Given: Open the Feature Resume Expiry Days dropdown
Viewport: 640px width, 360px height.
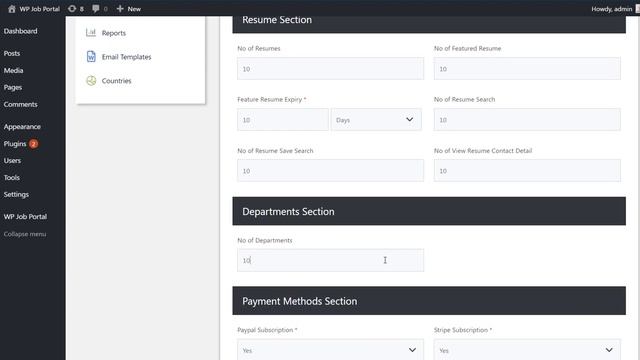Looking at the screenshot, I should coord(376,120).
